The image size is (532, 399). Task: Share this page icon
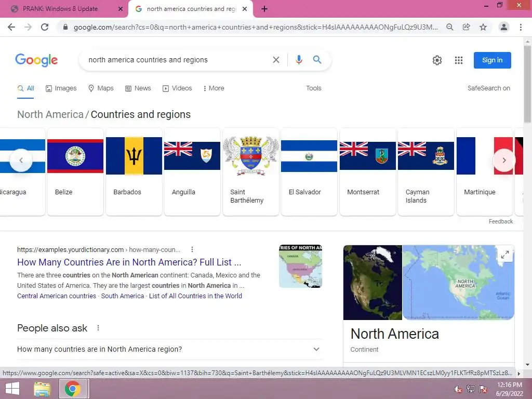(466, 27)
